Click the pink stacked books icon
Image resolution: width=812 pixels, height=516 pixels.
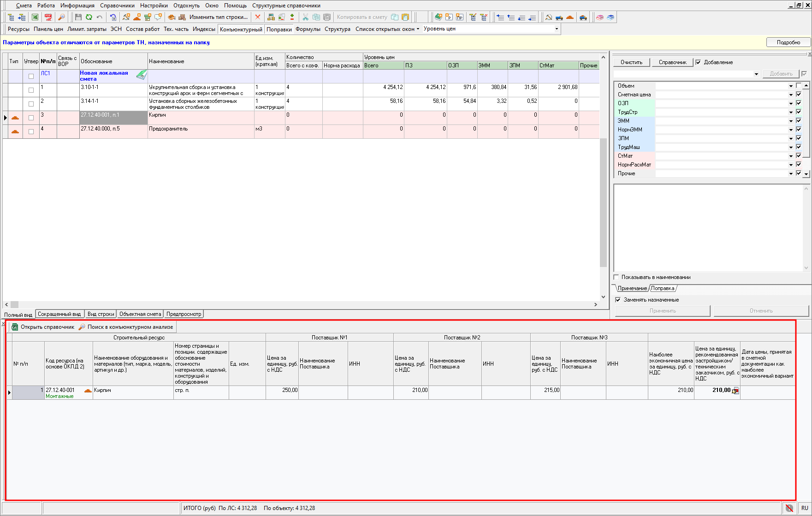point(600,17)
